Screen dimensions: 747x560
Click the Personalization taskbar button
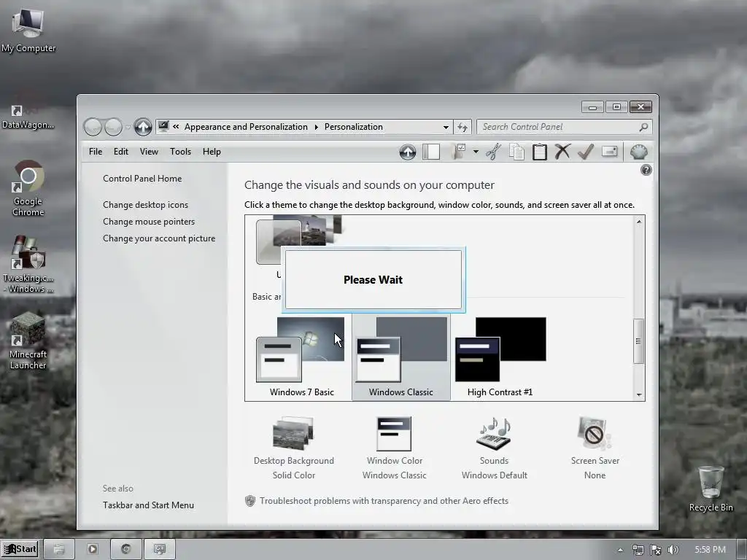(x=160, y=549)
